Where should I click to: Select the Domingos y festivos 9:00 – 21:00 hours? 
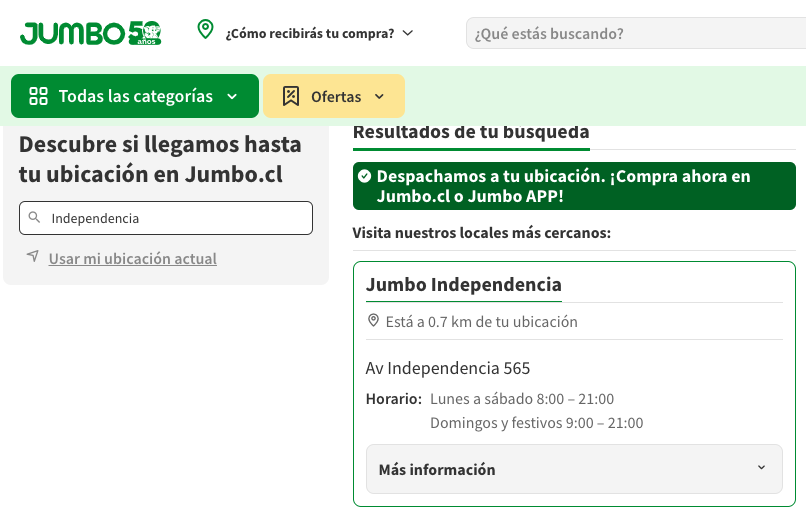pyautogui.click(x=537, y=423)
